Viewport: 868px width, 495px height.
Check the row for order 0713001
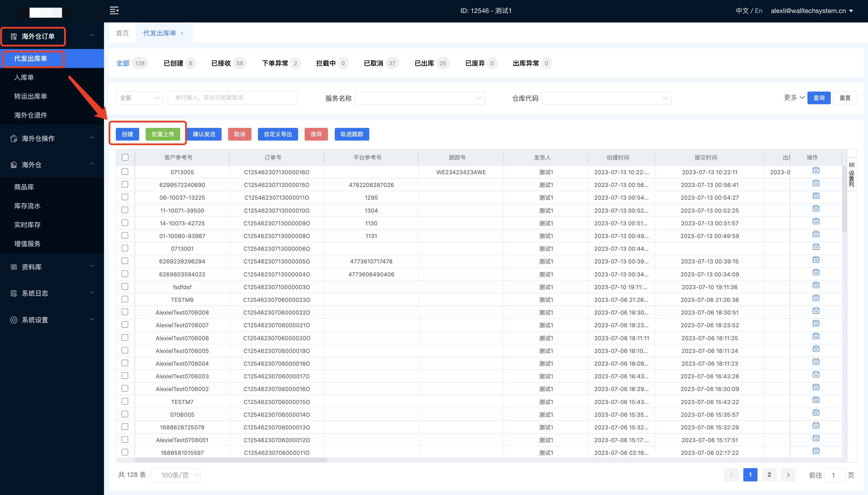click(x=125, y=248)
